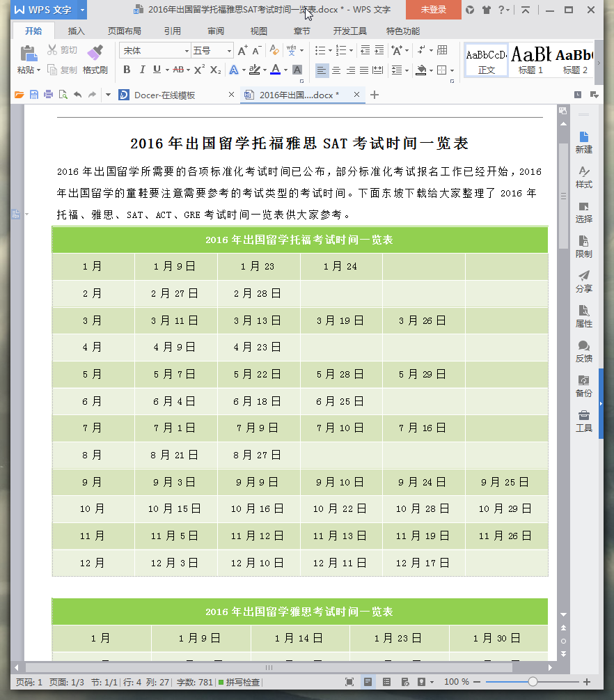The height and width of the screenshot is (700, 614).
Task: Click Save icon in quick toolbar
Action: tap(34, 95)
